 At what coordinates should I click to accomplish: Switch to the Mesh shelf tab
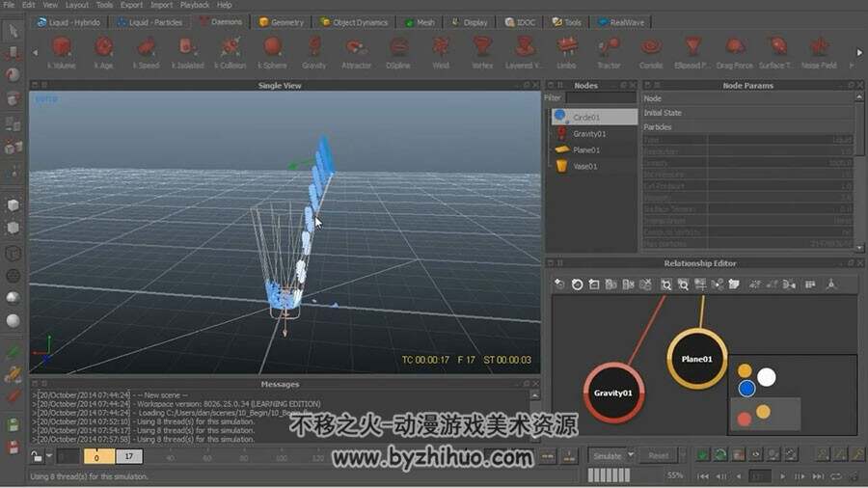click(x=420, y=22)
